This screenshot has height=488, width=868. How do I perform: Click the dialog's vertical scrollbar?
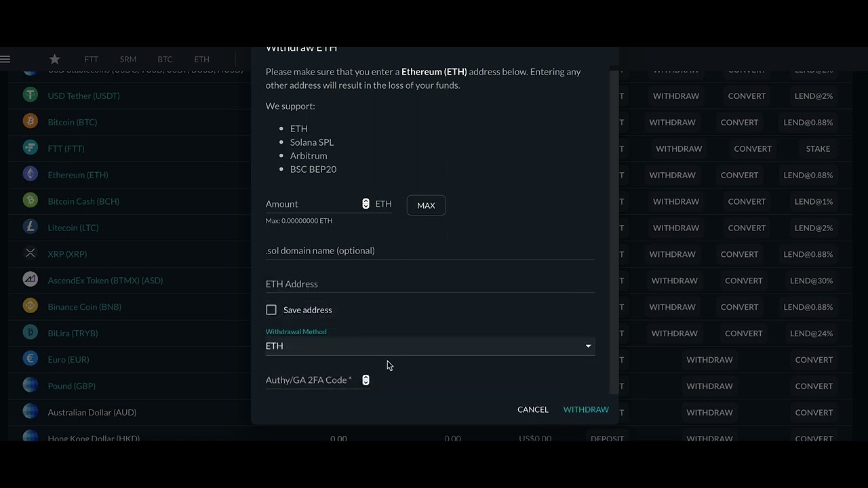(x=614, y=230)
